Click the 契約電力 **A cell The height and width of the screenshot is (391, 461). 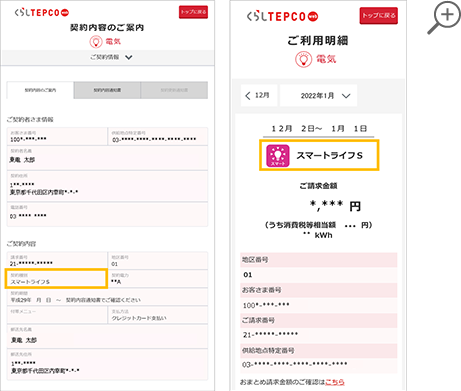tap(158, 279)
